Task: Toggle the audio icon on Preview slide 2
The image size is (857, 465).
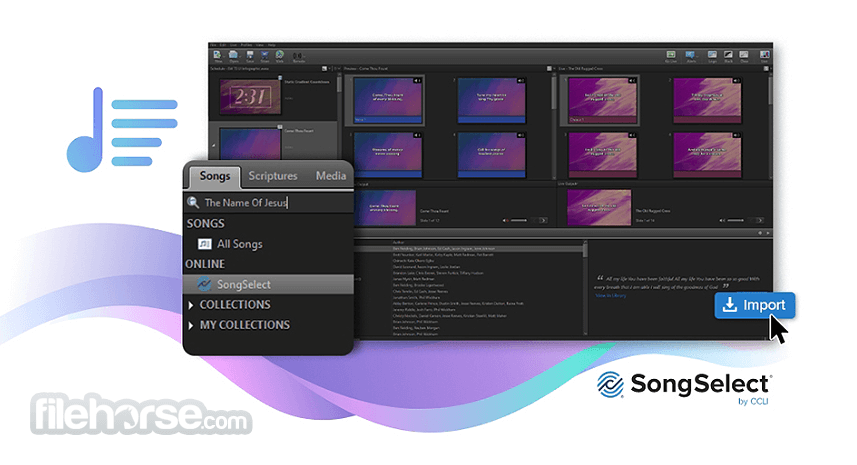Action: 521,81
